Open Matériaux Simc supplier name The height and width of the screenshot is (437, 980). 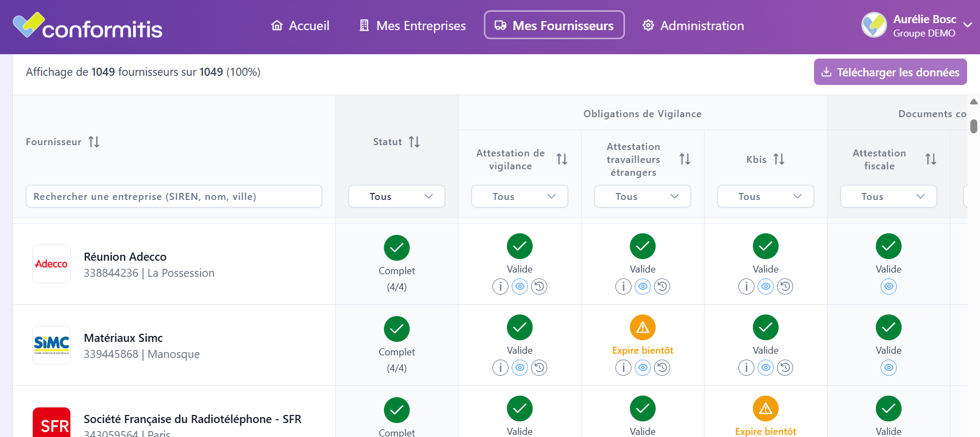coord(123,338)
